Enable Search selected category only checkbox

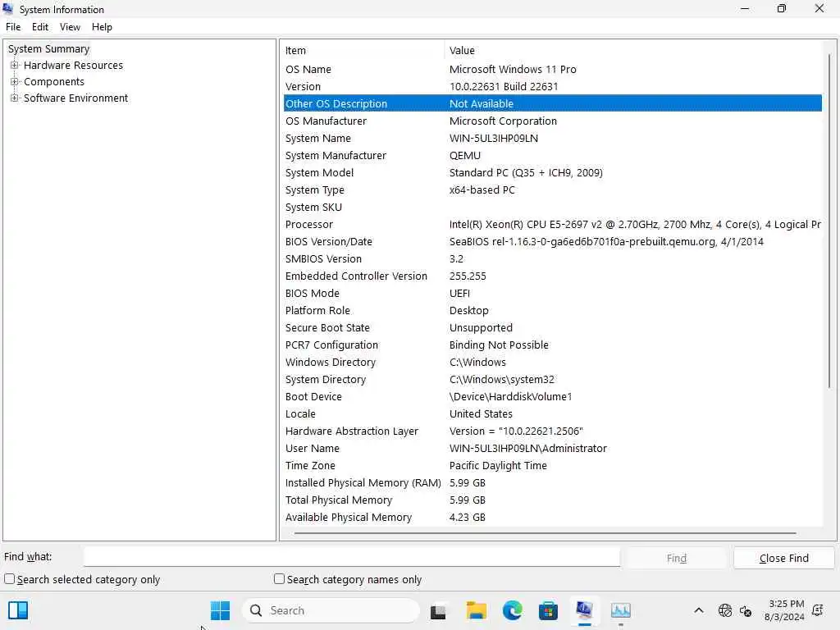coord(10,578)
